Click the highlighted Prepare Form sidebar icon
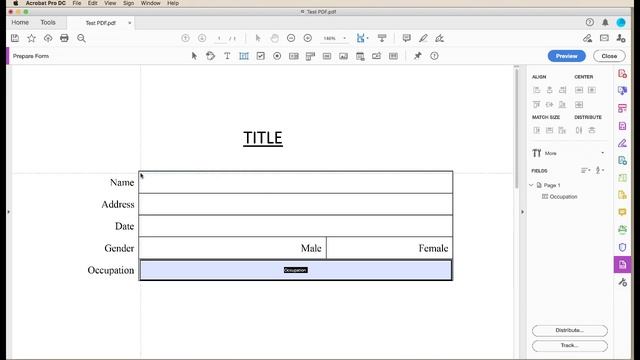 622,264
